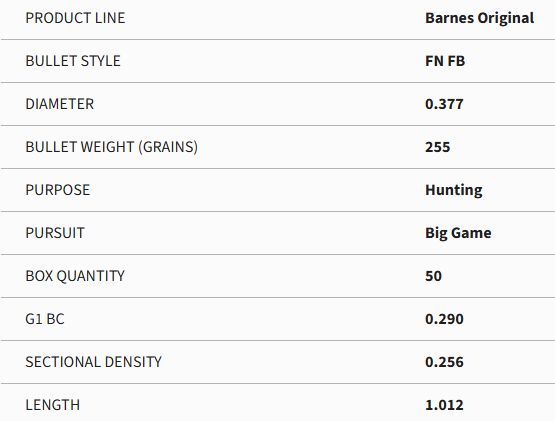Select the Barnes Original value
Screen dimensions: 555x421
point(480,18)
